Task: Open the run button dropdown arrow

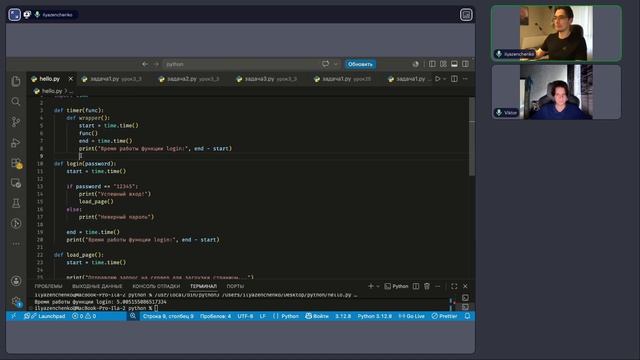Action: pos(444,79)
